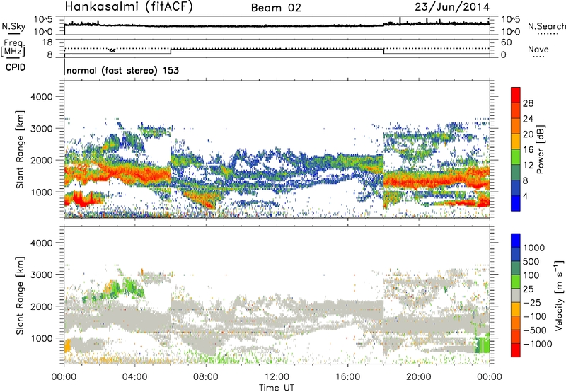The width and height of the screenshot is (566, 392).
Task: Click the 'Power [dB]' colorbar label
Action: coord(540,149)
